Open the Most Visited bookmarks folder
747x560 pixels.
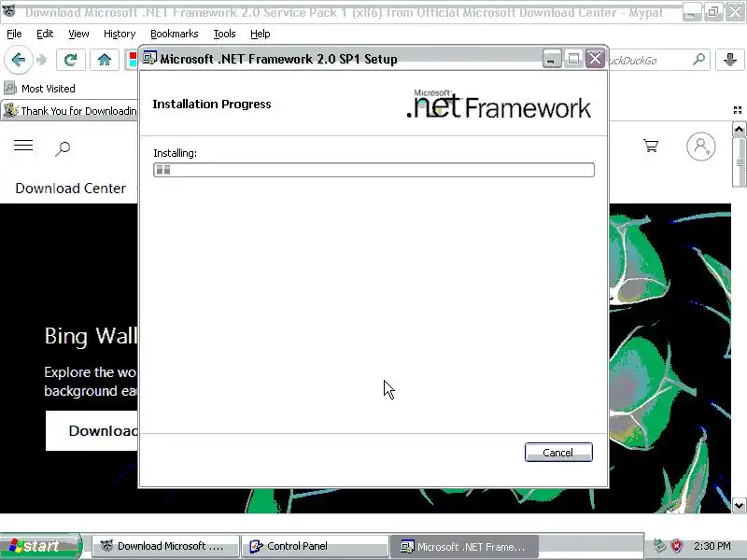pos(39,89)
